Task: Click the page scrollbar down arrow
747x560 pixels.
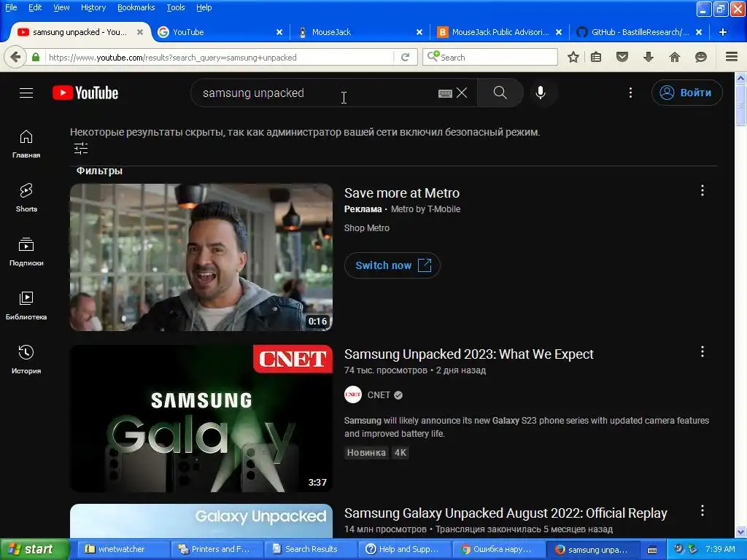Action: 740,532
